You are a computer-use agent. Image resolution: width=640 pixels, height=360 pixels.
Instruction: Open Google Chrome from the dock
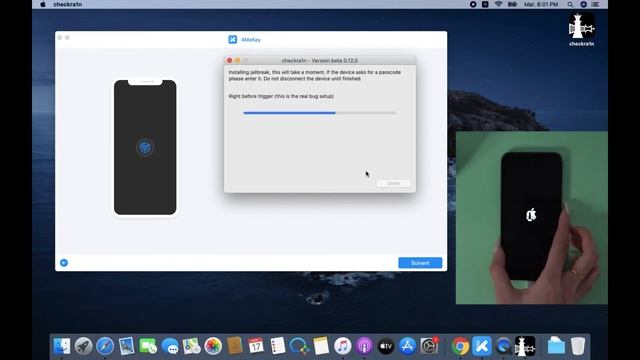pos(460,346)
